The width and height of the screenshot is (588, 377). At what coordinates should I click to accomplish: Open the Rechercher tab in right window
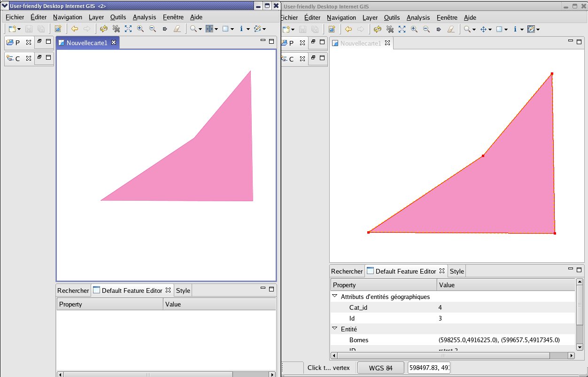[347, 271]
